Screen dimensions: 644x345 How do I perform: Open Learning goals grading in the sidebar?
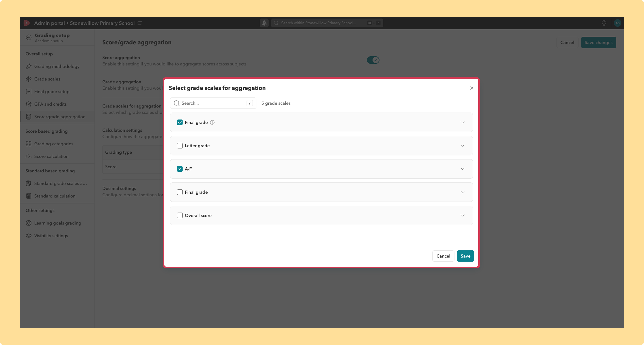(58, 223)
